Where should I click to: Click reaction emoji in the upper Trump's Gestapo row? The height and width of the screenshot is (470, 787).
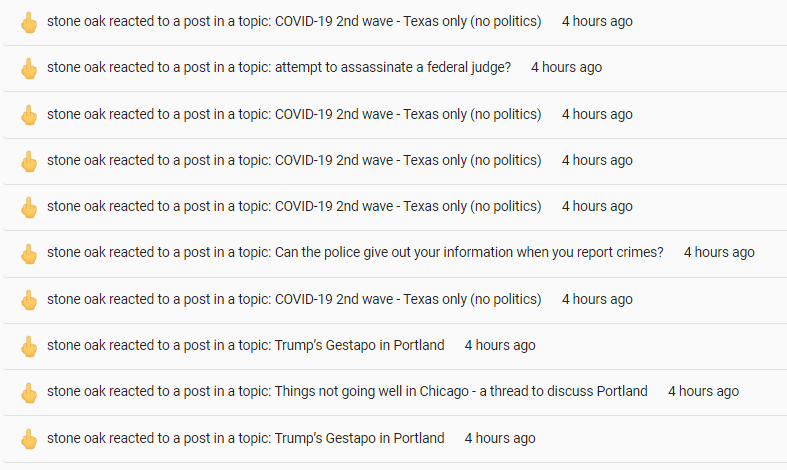(x=29, y=346)
